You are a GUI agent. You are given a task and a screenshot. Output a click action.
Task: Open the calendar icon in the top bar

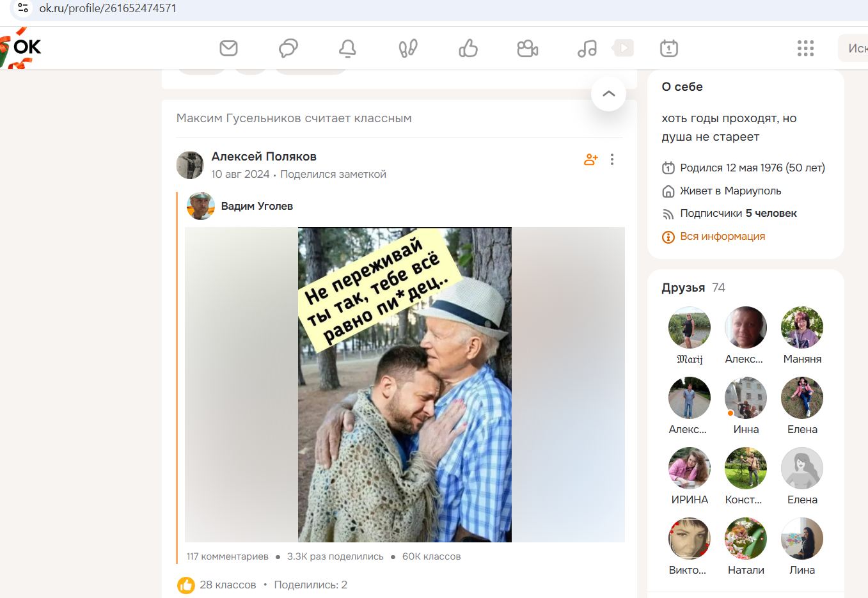coord(668,48)
